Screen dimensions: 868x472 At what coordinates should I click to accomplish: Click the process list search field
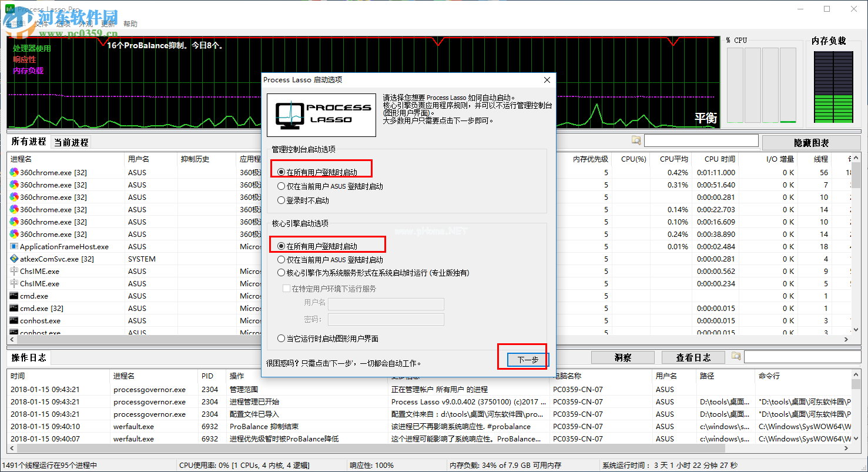[701, 140]
